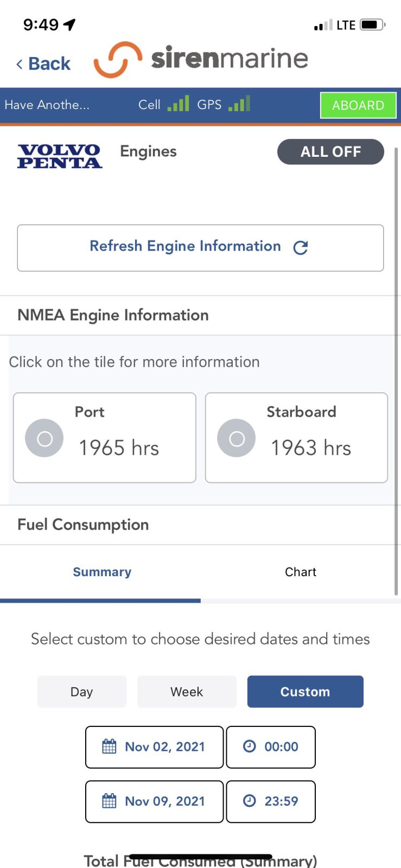The image size is (401, 868).
Task: Toggle the ABOARD status button
Action: pos(358,105)
